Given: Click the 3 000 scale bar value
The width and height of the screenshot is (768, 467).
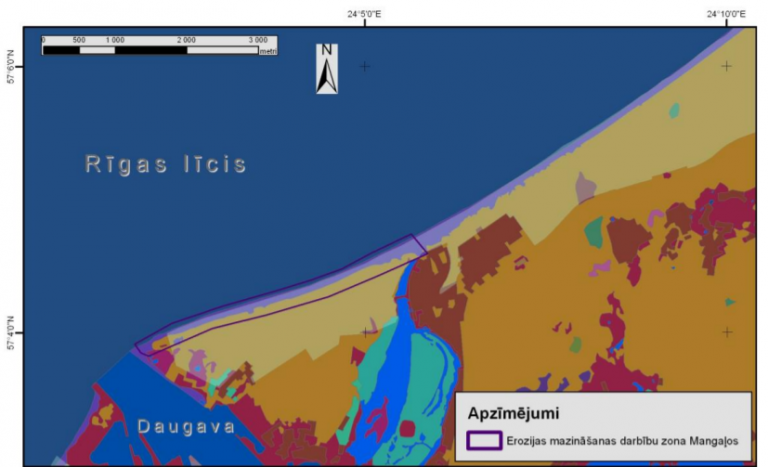Looking at the screenshot, I should coord(257,39).
